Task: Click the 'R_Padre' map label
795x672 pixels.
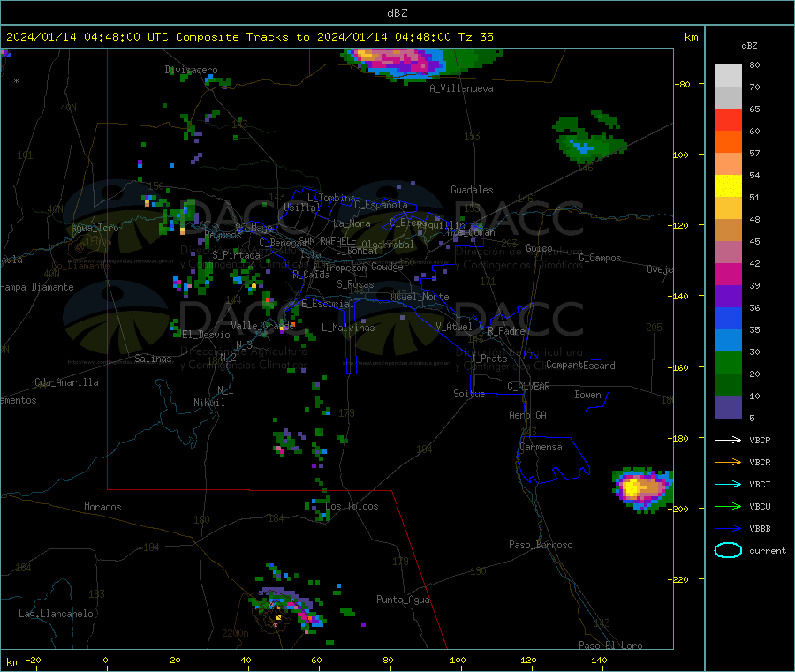Action: (506, 331)
